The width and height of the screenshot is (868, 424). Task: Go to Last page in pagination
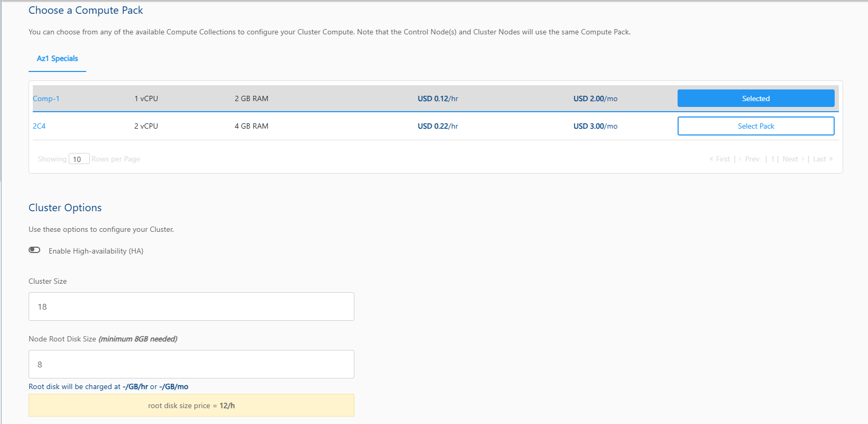pos(823,159)
